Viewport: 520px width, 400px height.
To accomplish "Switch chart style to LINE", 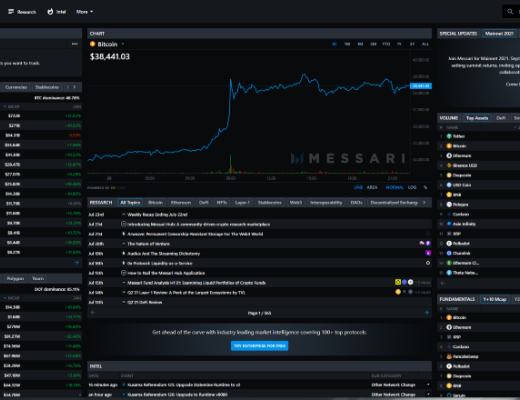I will (358, 188).
